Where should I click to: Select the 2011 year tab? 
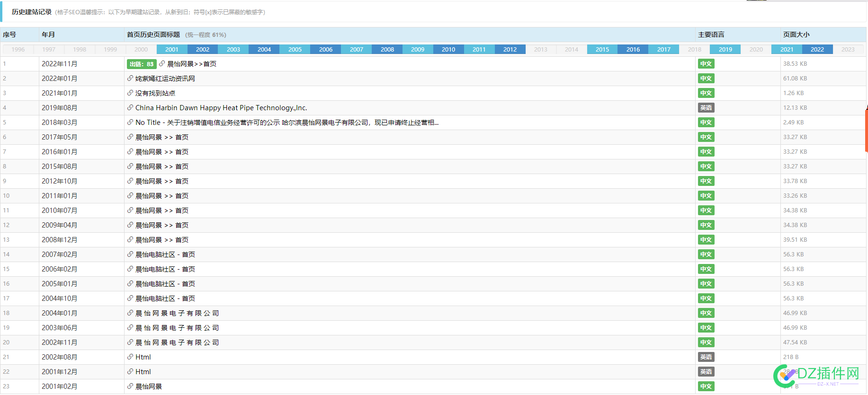coord(479,49)
